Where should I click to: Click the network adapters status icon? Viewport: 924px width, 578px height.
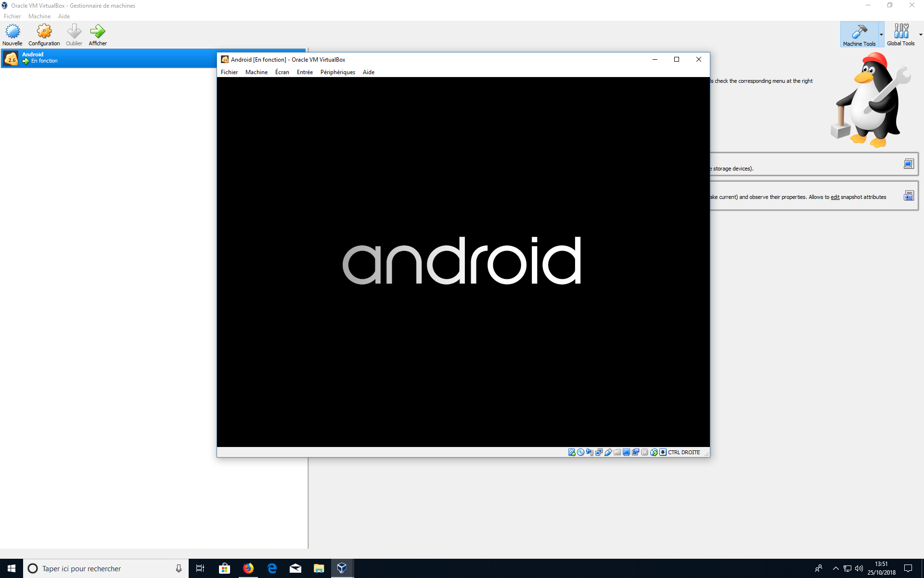599,452
